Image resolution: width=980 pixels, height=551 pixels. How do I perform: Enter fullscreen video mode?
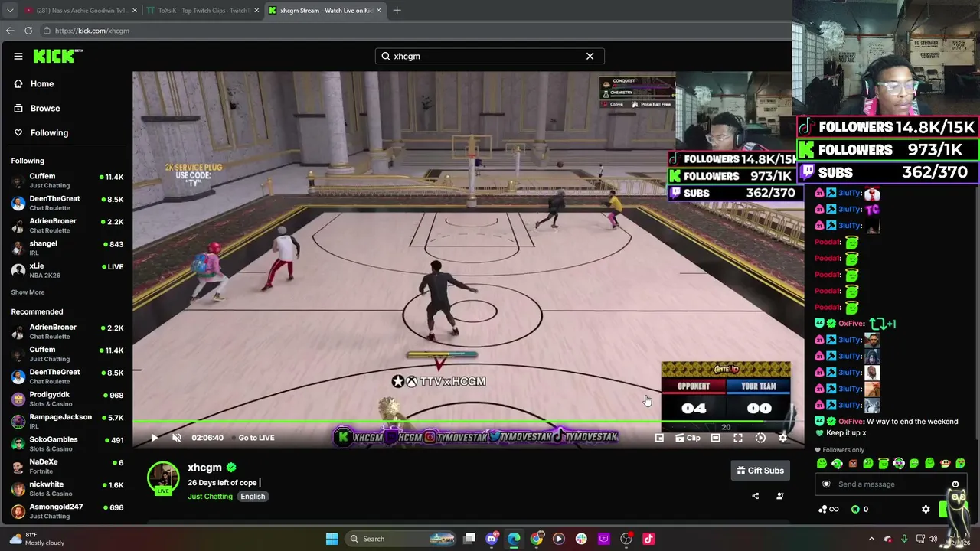pyautogui.click(x=738, y=438)
